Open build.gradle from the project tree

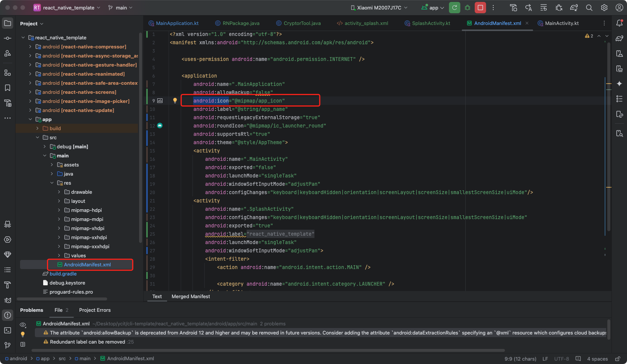click(63, 274)
